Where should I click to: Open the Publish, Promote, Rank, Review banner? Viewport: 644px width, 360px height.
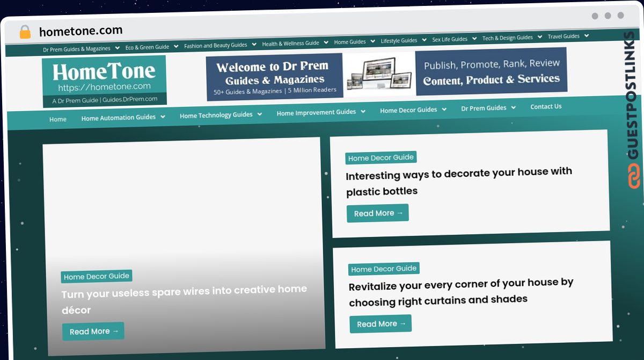click(491, 71)
